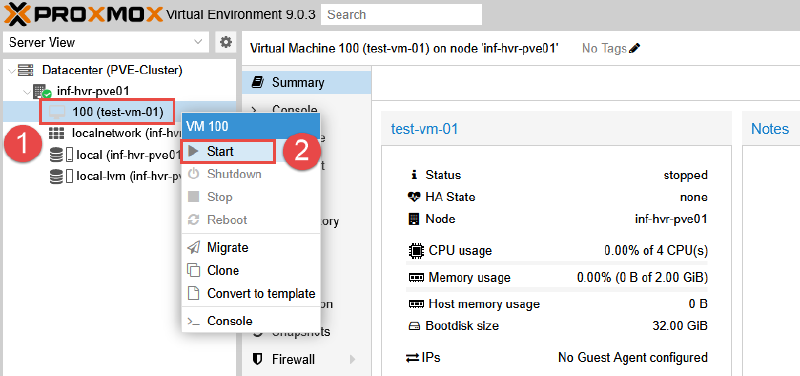The image size is (800, 376).
Task: Expand the Firewall submenu arrow
Action: click(352, 359)
